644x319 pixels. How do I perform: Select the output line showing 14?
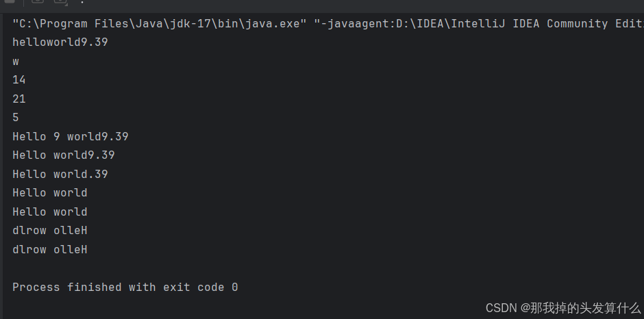(x=19, y=79)
